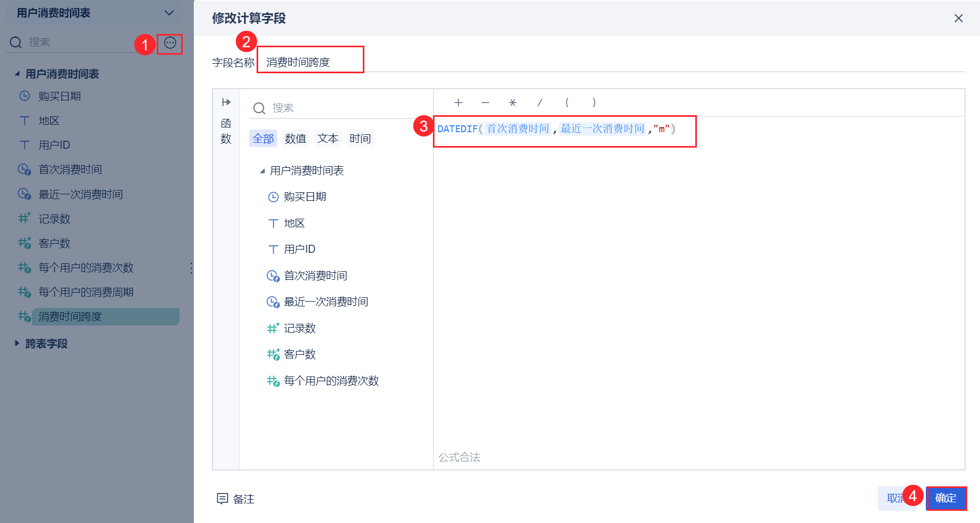Image resolution: width=980 pixels, height=523 pixels.
Task: Click the T icon beside 用户ID in dialog list
Action: [273, 249]
